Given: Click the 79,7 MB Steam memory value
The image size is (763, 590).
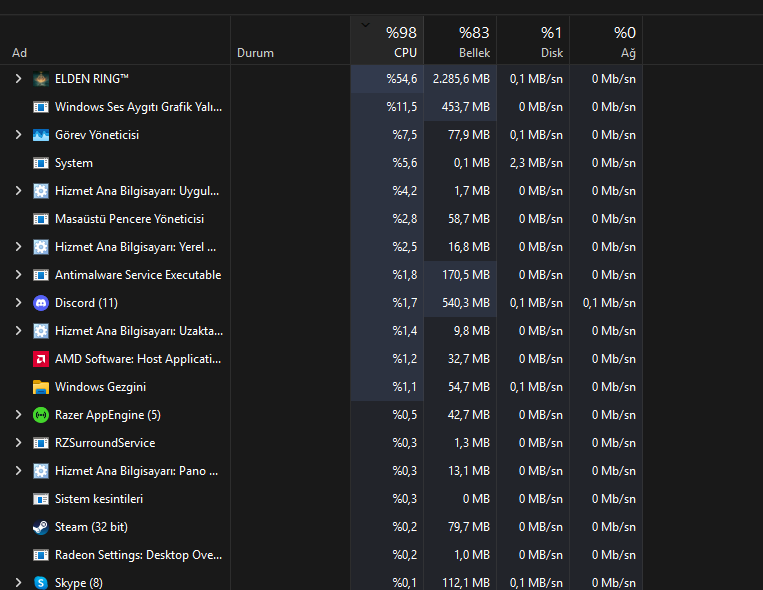Looking at the screenshot, I should pyautogui.click(x=469, y=527).
